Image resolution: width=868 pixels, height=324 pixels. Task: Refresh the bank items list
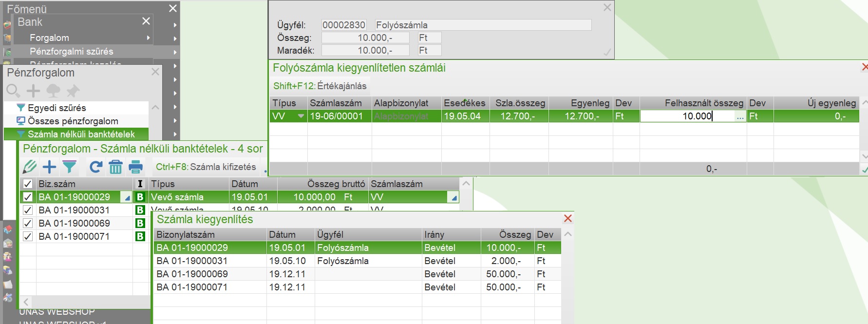(x=96, y=167)
